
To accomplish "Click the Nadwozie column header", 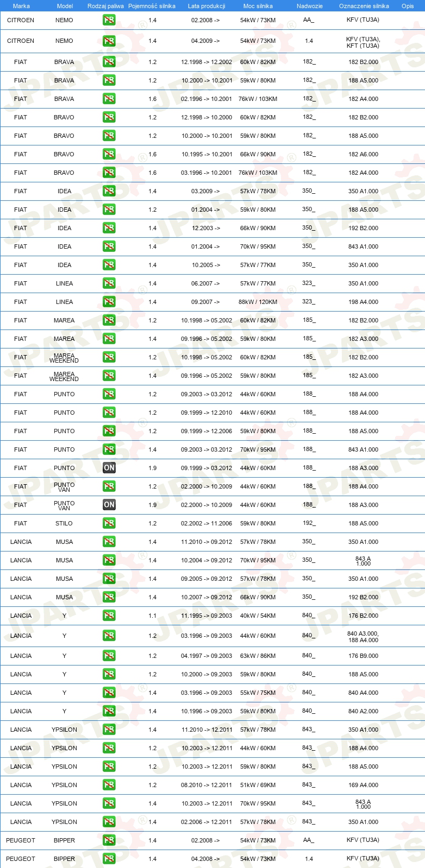I will pos(309,6).
